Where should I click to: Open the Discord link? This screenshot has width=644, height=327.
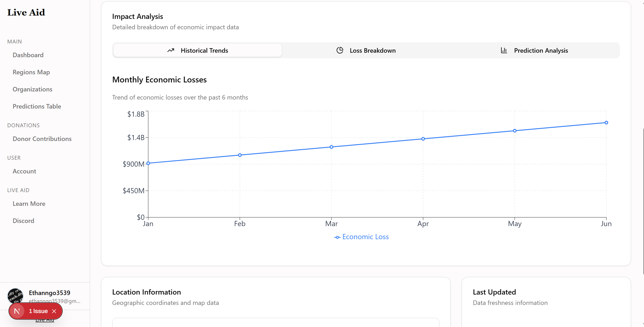(x=23, y=221)
